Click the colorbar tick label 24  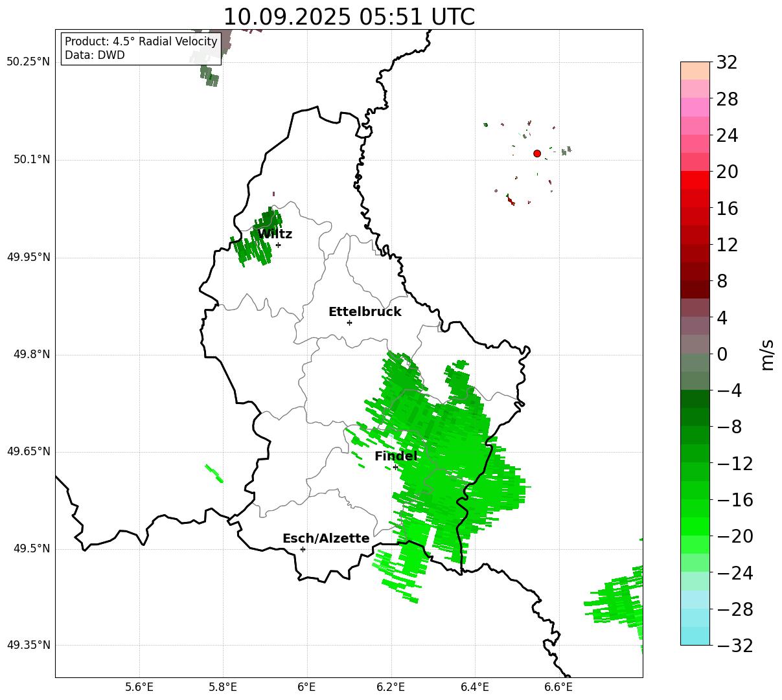coord(727,136)
